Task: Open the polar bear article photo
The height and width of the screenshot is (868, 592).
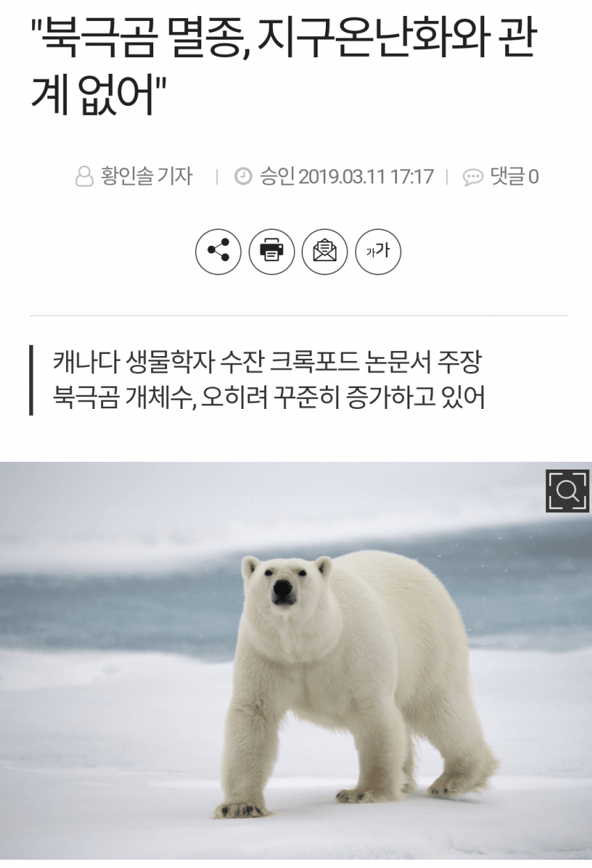Action: point(296,660)
